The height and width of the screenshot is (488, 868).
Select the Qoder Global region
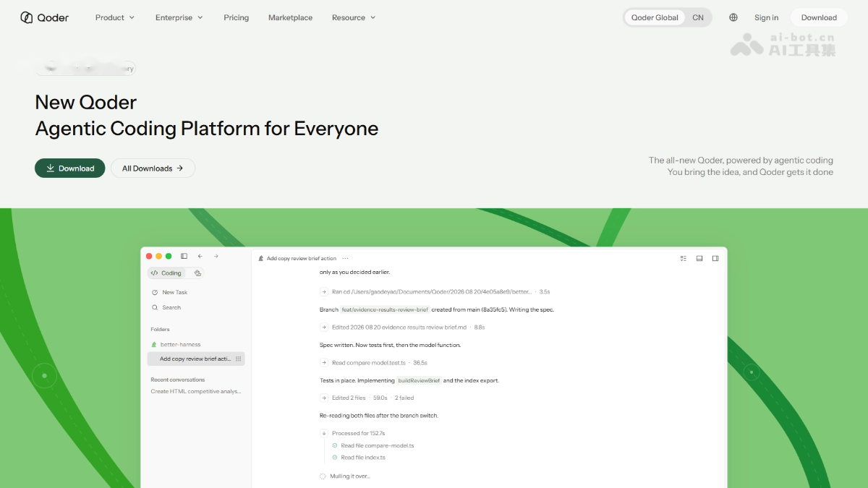point(655,17)
